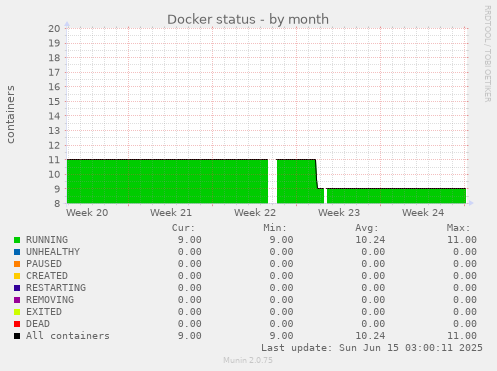
Task: Click the yellow CREATED legend swatch
Action: click(x=17, y=276)
